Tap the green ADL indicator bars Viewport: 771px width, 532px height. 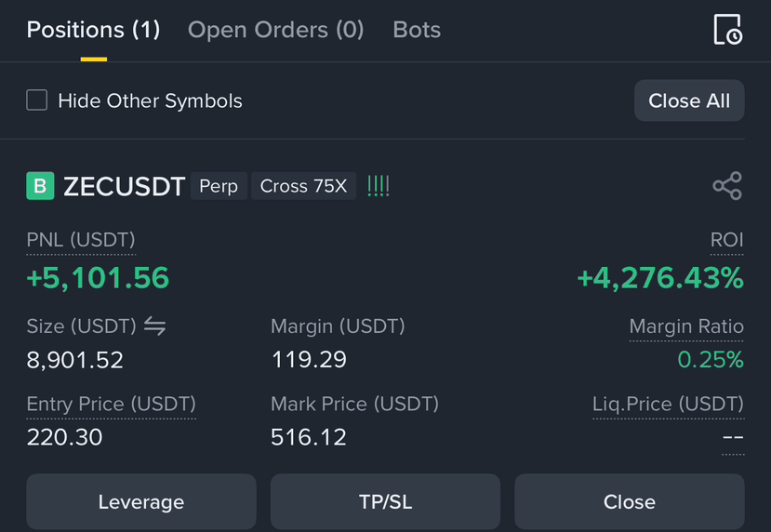click(x=379, y=186)
